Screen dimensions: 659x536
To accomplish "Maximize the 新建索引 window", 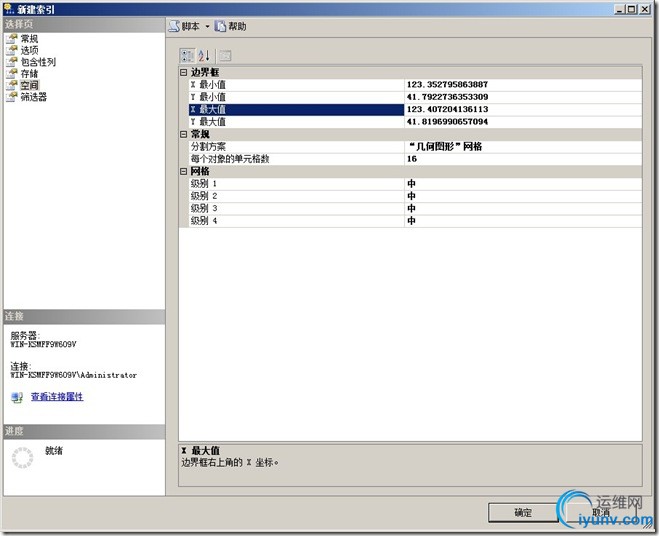I will click(x=632, y=9).
